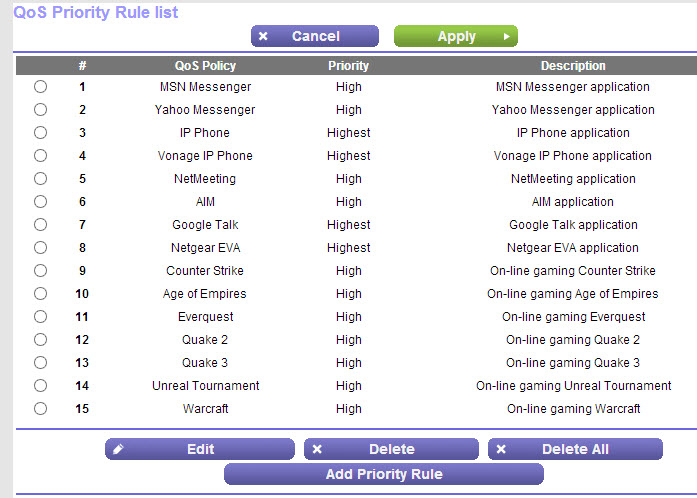Click Add Priority Rule button
Image resolution: width=697 pixels, height=498 pixels.
click(384, 474)
